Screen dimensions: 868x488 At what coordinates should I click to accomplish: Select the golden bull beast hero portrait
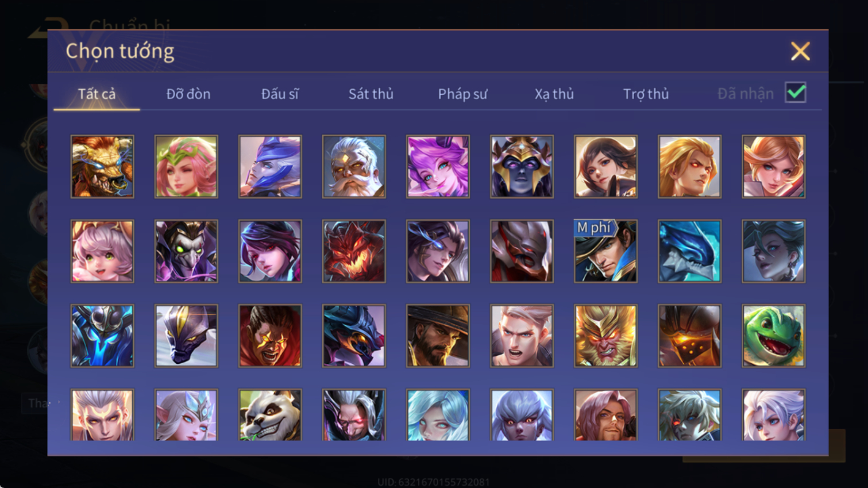point(102,167)
